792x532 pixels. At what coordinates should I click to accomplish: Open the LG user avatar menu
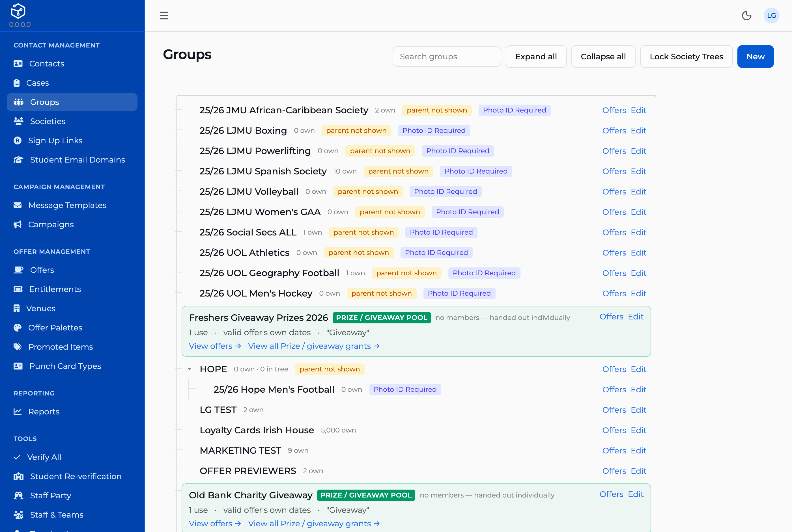coord(771,16)
